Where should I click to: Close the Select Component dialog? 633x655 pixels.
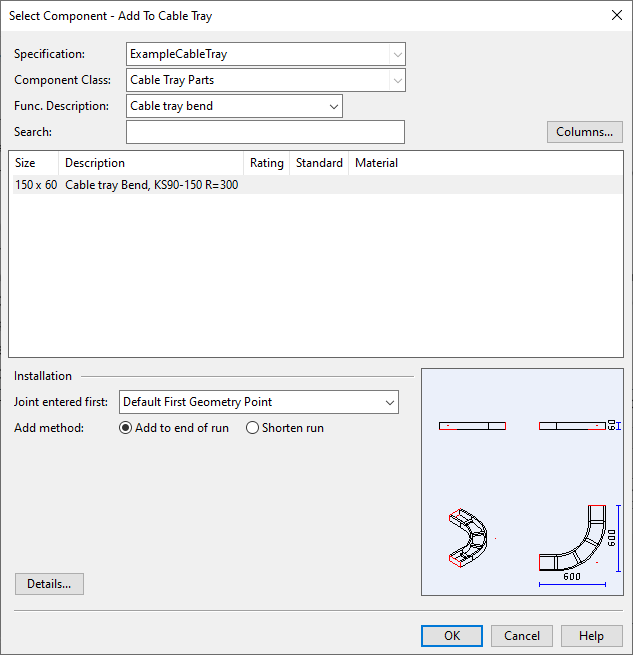pyautogui.click(x=615, y=15)
